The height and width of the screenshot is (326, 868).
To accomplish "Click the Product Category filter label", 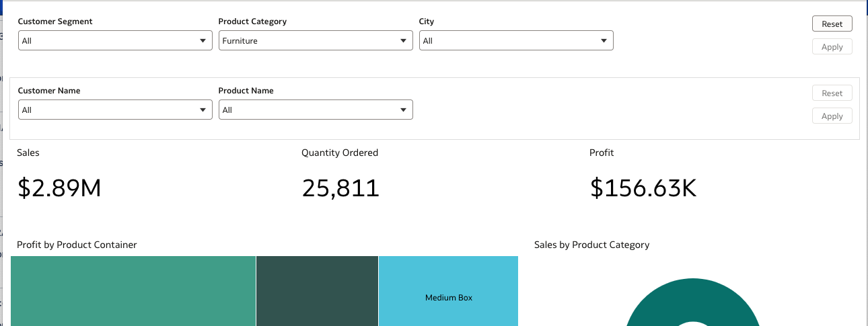I will [x=252, y=22].
